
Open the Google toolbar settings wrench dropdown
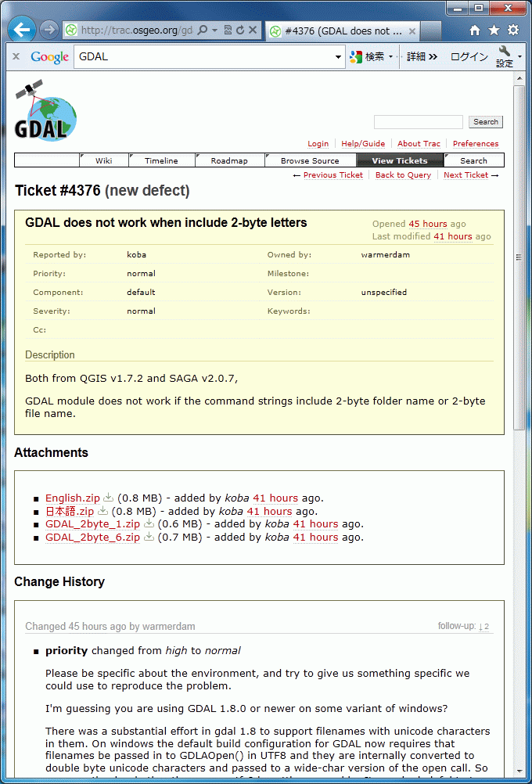click(505, 56)
